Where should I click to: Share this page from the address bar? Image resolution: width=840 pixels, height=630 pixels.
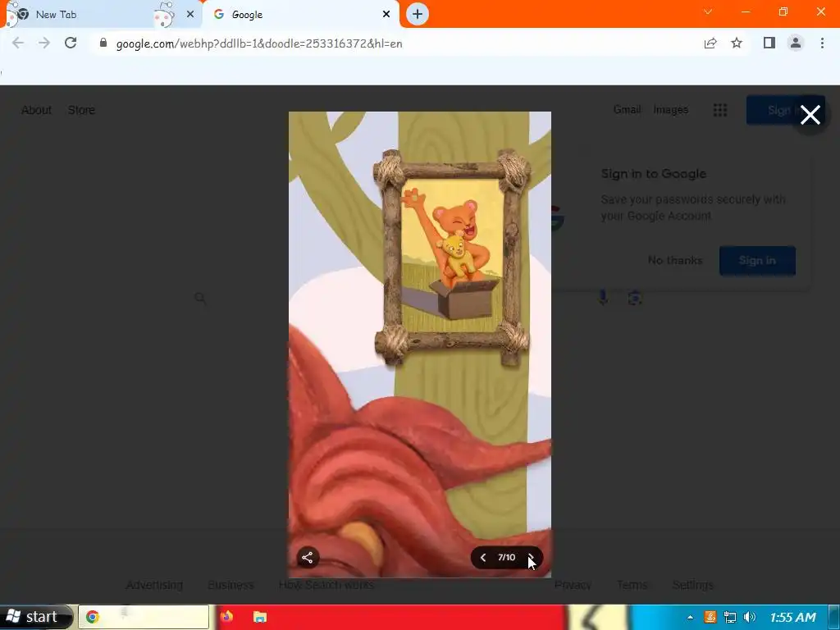(710, 43)
